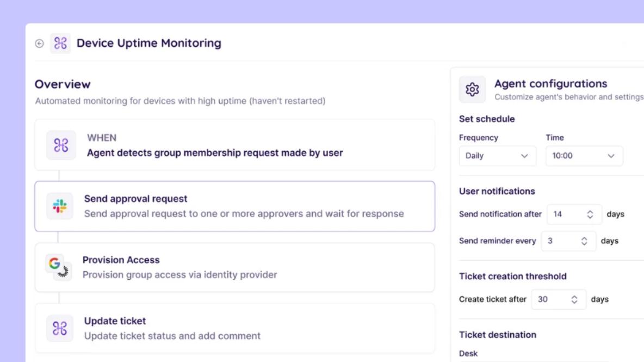
Task: Open the Time dropdown showing 10:00
Action: point(584,156)
